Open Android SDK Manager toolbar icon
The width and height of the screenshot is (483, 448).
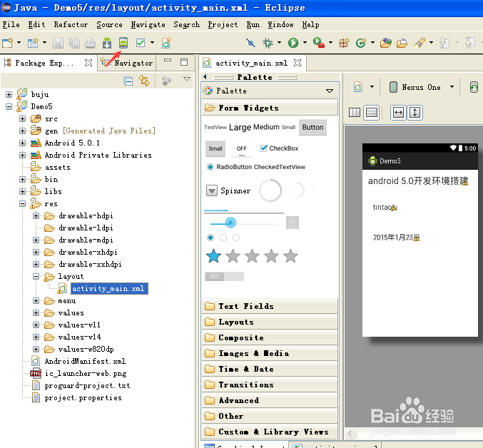click(x=107, y=43)
